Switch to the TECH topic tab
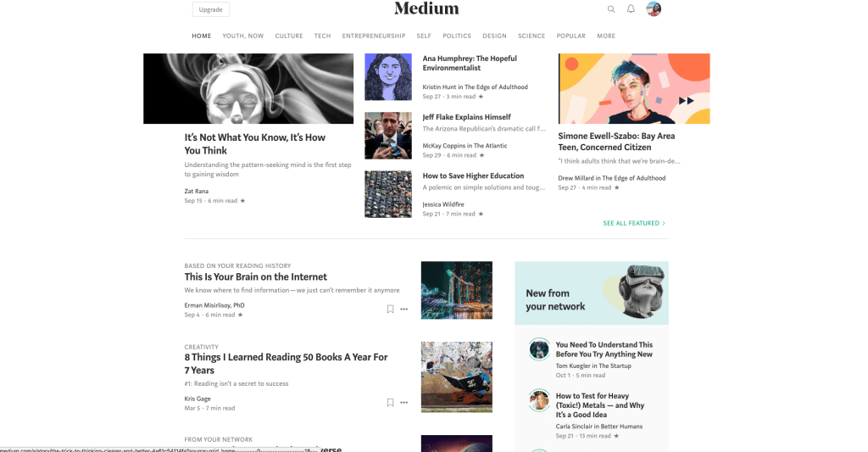 [323, 36]
